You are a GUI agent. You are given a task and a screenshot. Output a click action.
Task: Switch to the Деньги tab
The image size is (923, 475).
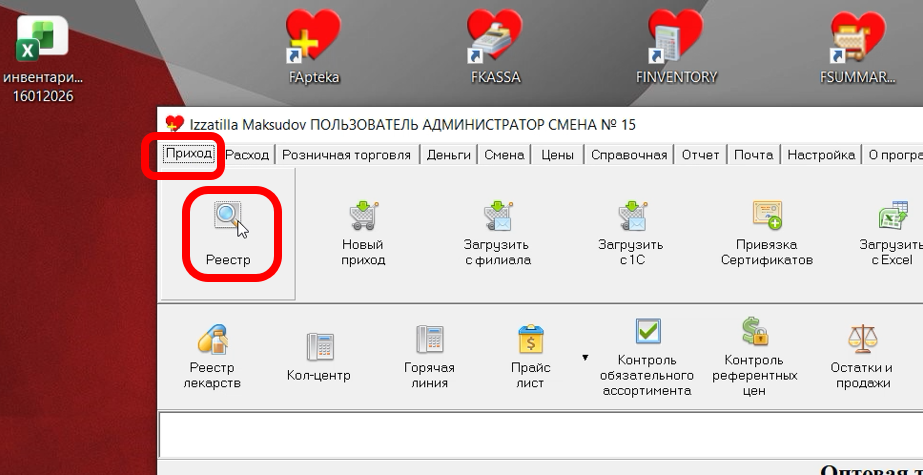449,155
